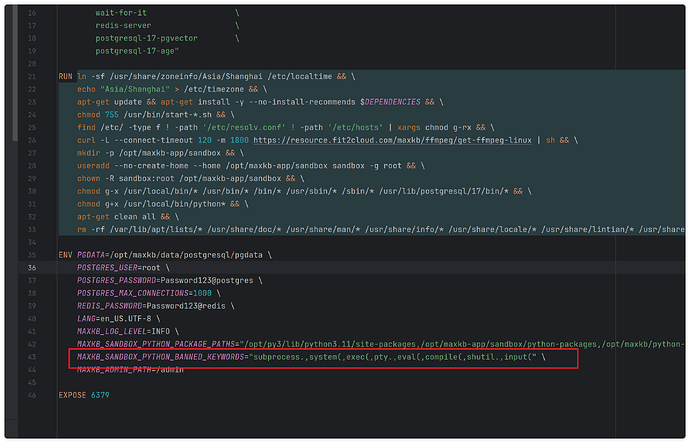Click the "Asia/Shanghai" string on line 22
Screen dimensions: 690x443
135,89
